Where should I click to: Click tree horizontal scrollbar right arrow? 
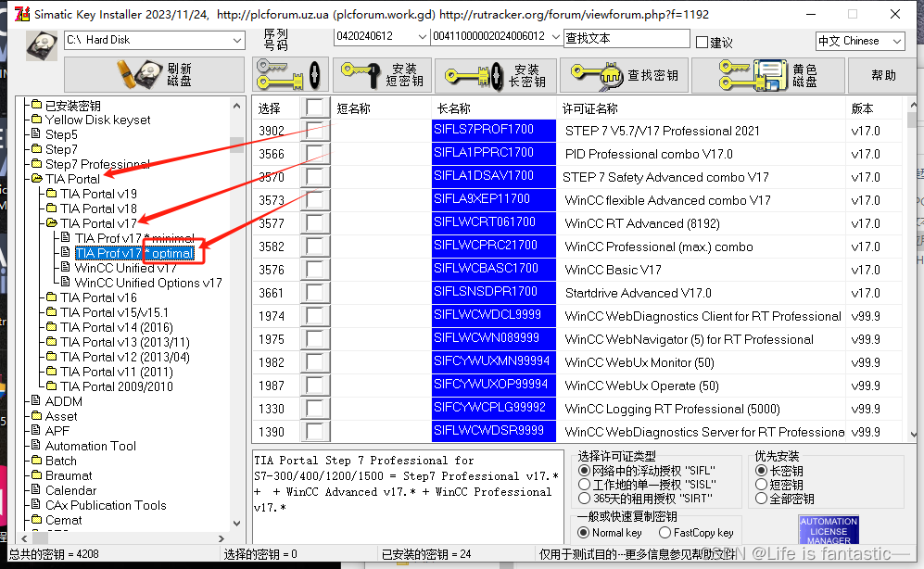221,537
